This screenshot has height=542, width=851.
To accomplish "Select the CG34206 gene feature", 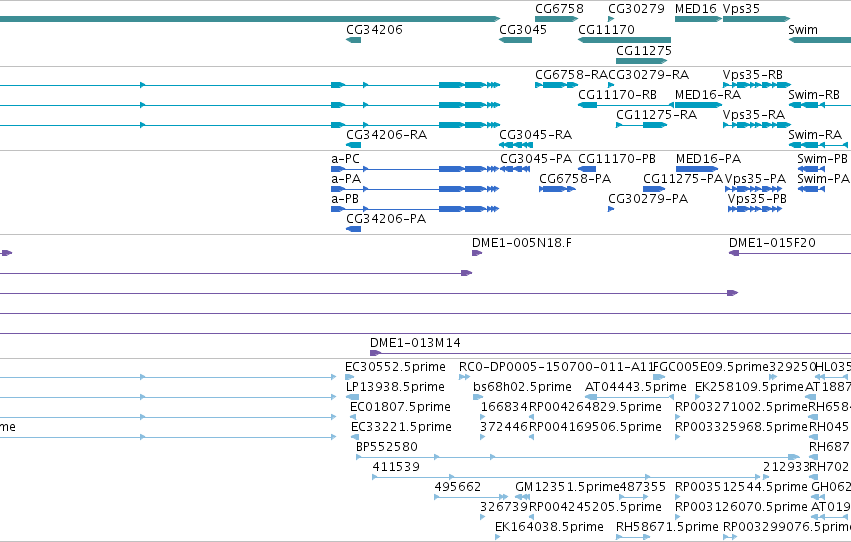I will (353, 40).
